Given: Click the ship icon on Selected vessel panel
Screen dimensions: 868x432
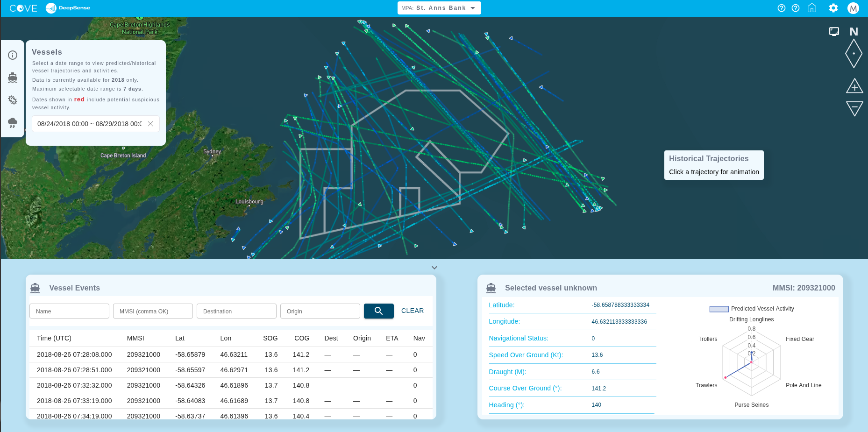Looking at the screenshot, I should (491, 288).
